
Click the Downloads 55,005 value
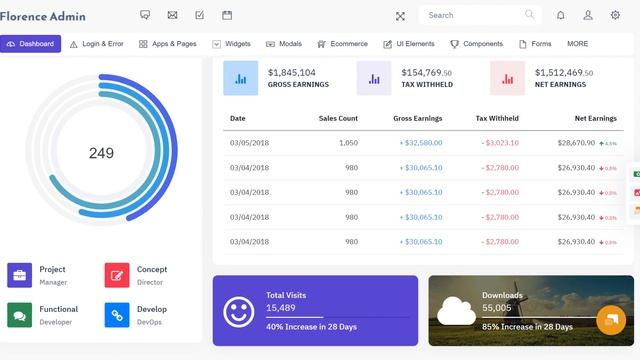[496, 308]
